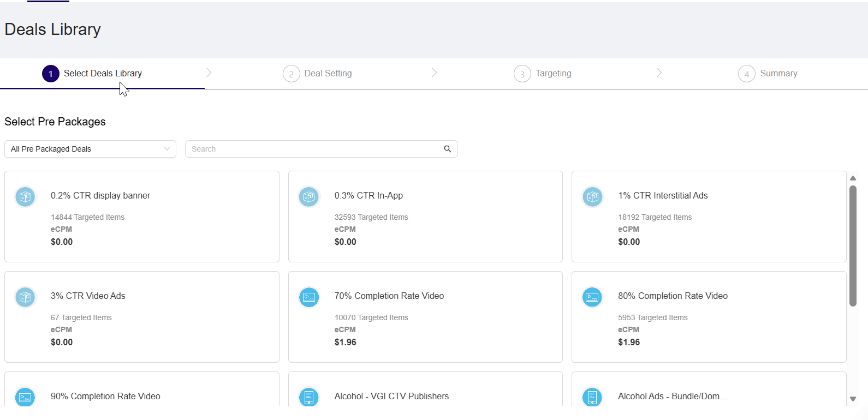Click step 2 circle for Deal Setting
This screenshot has height=420, width=868.
pyautogui.click(x=292, y=74)
